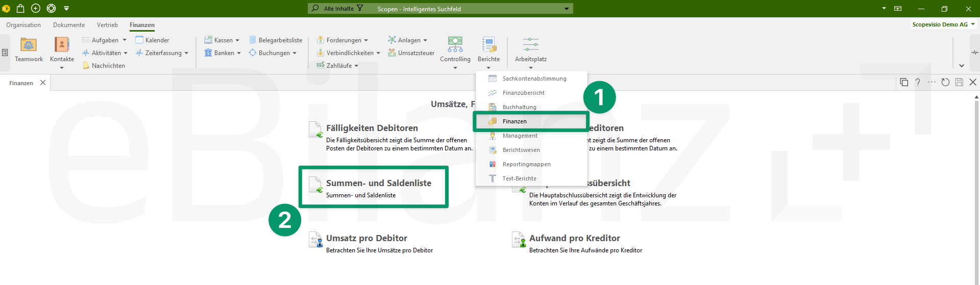Click the window layout icon in title bar

(x=898, y=9)
